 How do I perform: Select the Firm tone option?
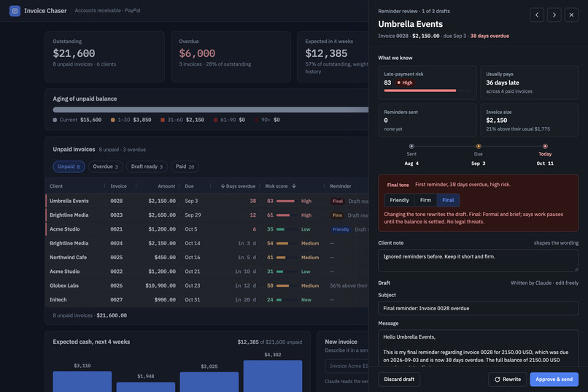coord(425,200)
